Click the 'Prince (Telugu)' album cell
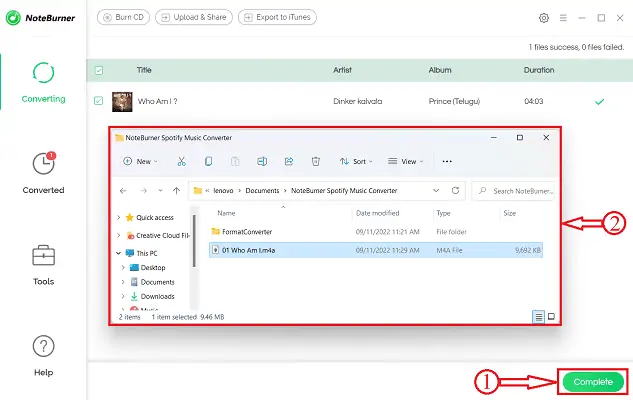The height and width of the screenshot is (400, 633). [x=454, y=101]
